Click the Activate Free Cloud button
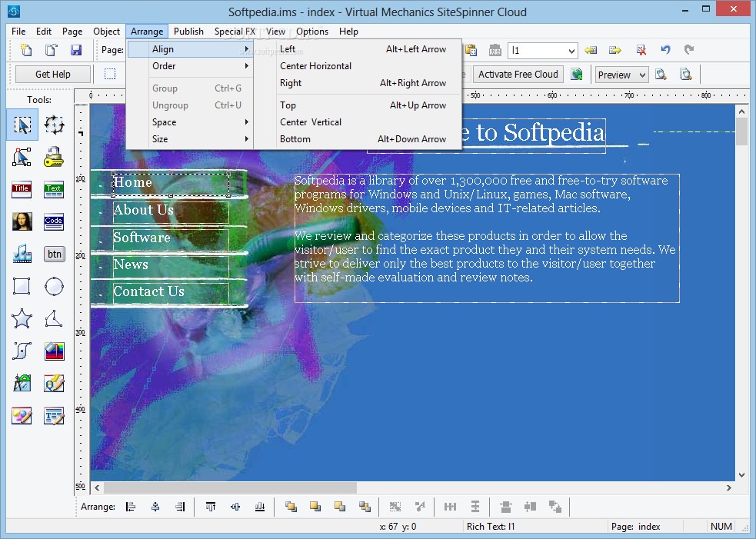The height and width of the screenshot is (539, 756). (518, 75)
